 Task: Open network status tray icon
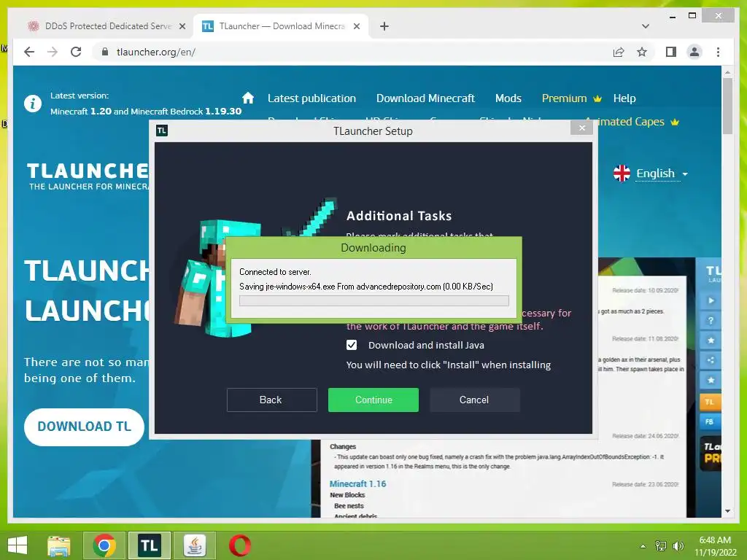[661, 546]
